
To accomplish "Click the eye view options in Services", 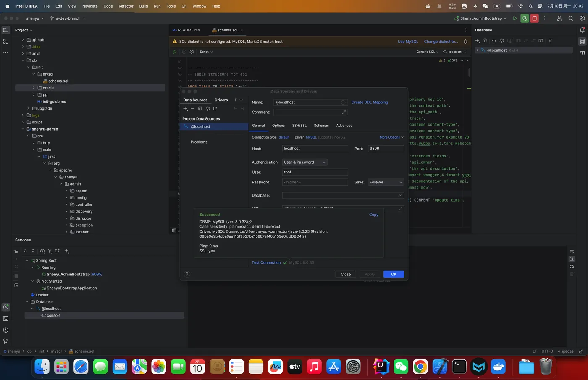I will click(x=42, y=251).
